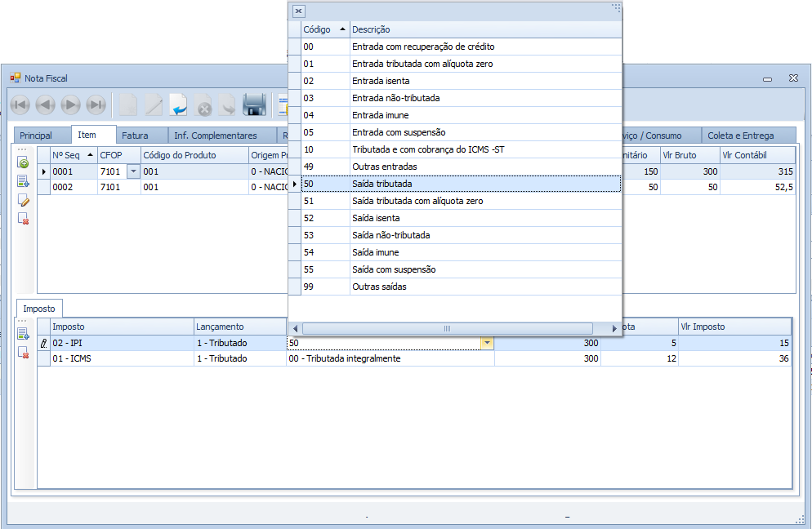Click the Imposto column header in tax grid

click(122, 327)
